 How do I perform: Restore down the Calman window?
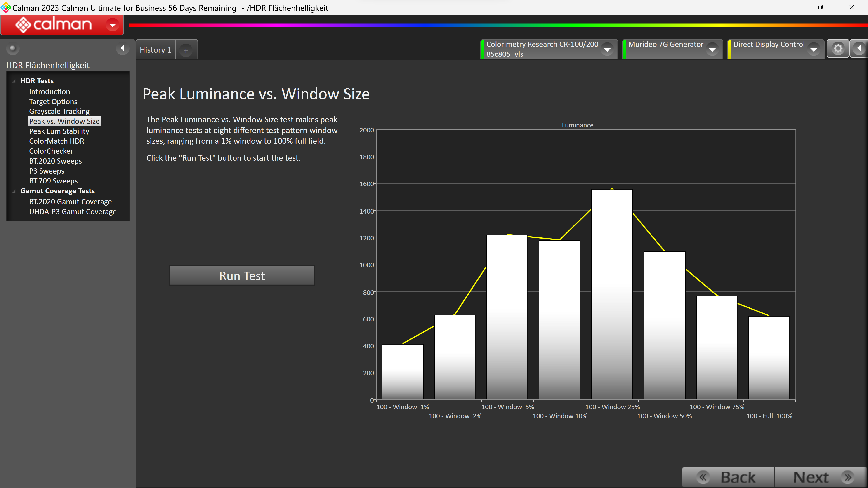pos(820,7)
